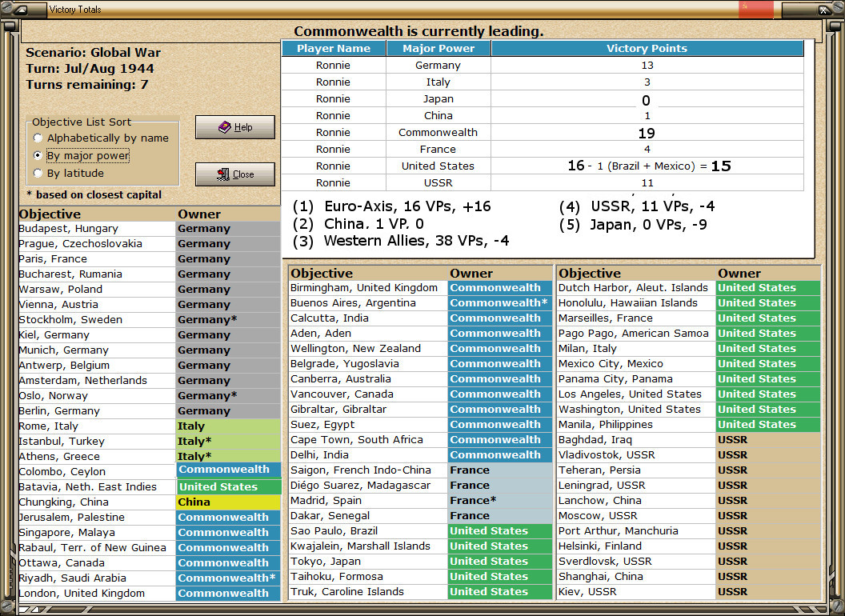Click the window menu icon at top-left
This screenshot has height=616, width=845.
[x=22, y=9]
